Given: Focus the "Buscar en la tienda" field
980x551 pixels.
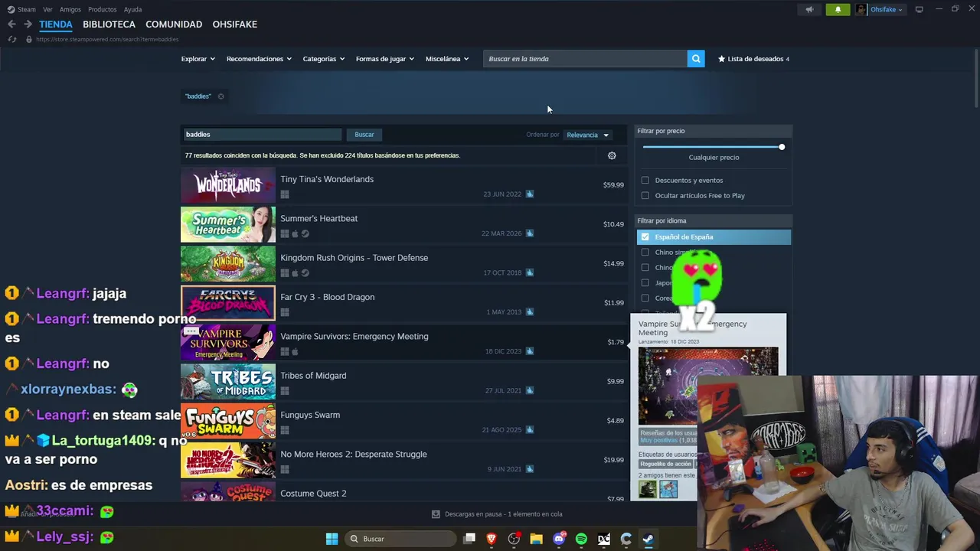Looking at the screenshot, I should (585, 59).
